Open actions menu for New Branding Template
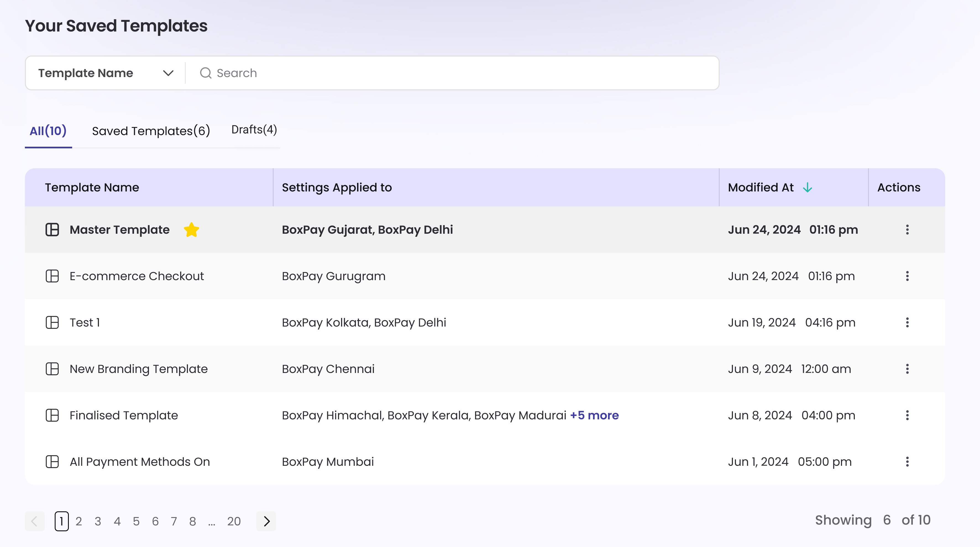The height and width of the screenshot is (547, 980). 907,369
